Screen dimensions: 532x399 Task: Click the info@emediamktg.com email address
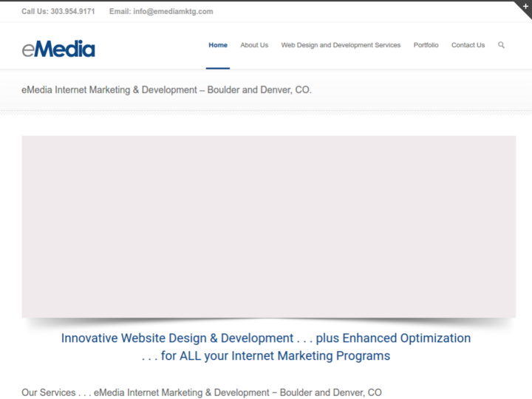[x=173, y=11]
